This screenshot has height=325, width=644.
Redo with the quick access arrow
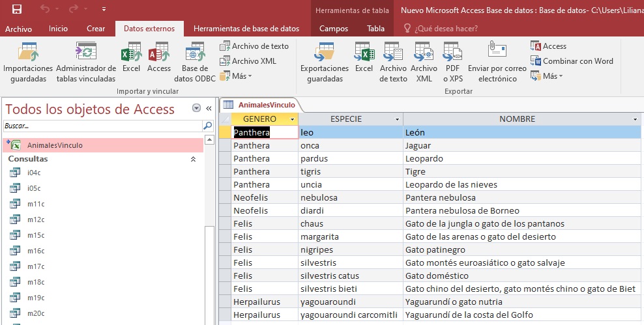click(74, 9)
